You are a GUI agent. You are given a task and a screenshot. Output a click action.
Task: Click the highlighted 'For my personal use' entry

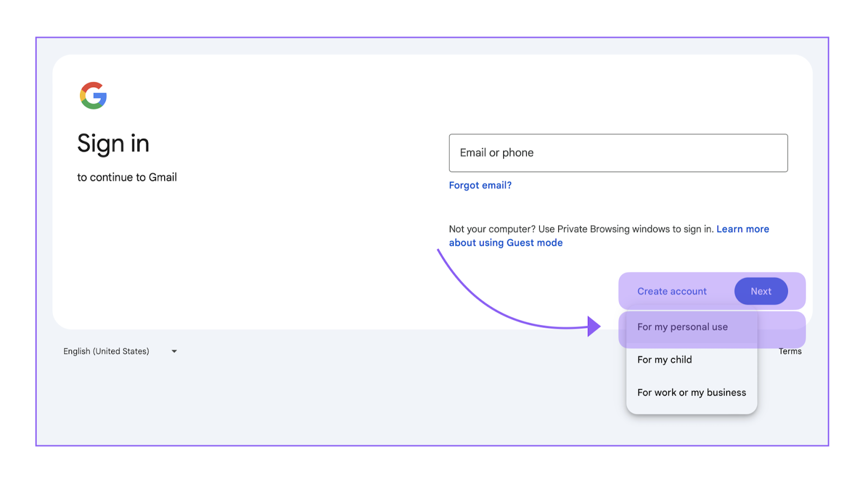pyautogui.click(x=683, y=326)
